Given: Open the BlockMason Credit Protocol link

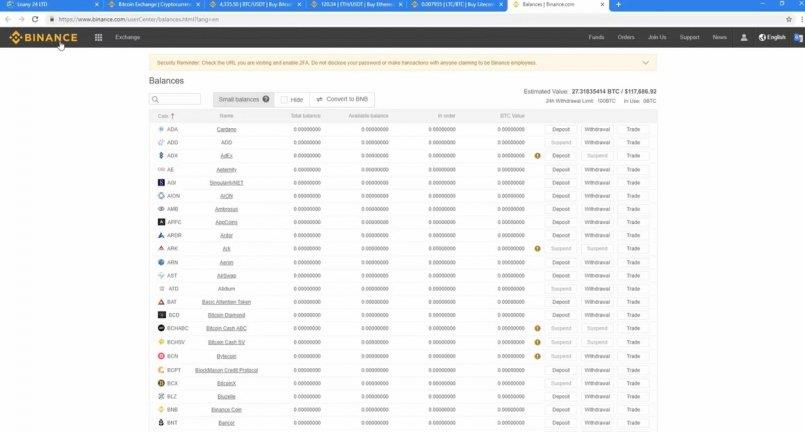Looking at the screenshot, I should [226, 370].
